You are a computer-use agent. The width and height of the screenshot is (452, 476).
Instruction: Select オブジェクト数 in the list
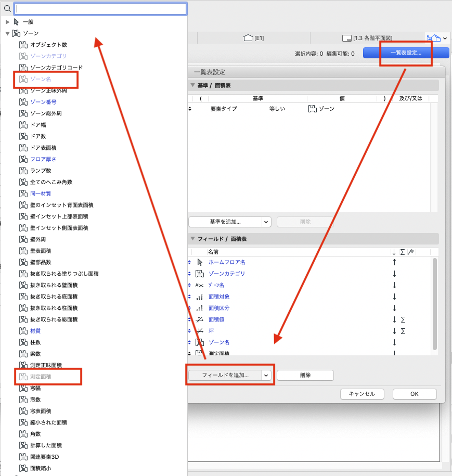click(48, 45)
